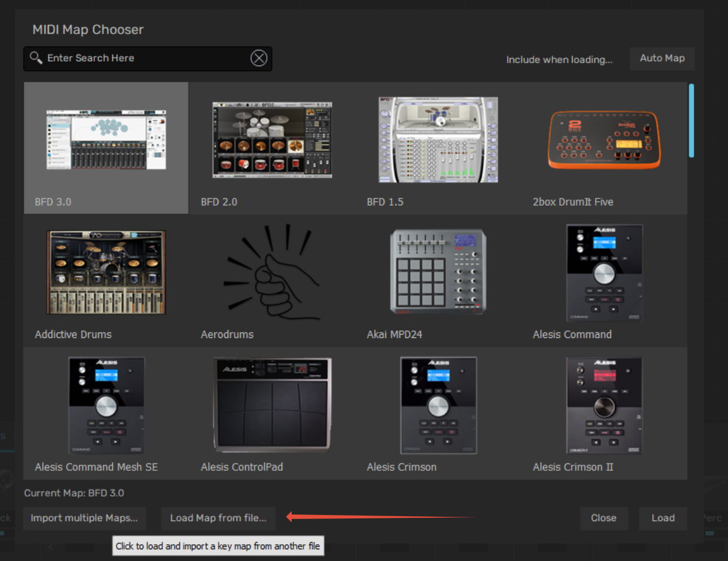
Task: Pick the Alesis Crimson II module image
Action: 604,405
